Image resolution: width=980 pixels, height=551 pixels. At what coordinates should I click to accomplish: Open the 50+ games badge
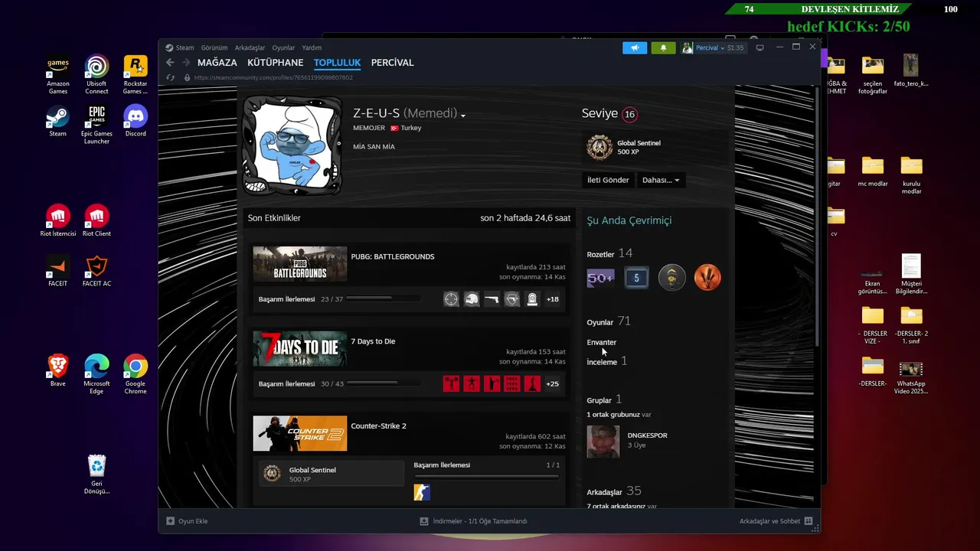[x=600, y=278]
